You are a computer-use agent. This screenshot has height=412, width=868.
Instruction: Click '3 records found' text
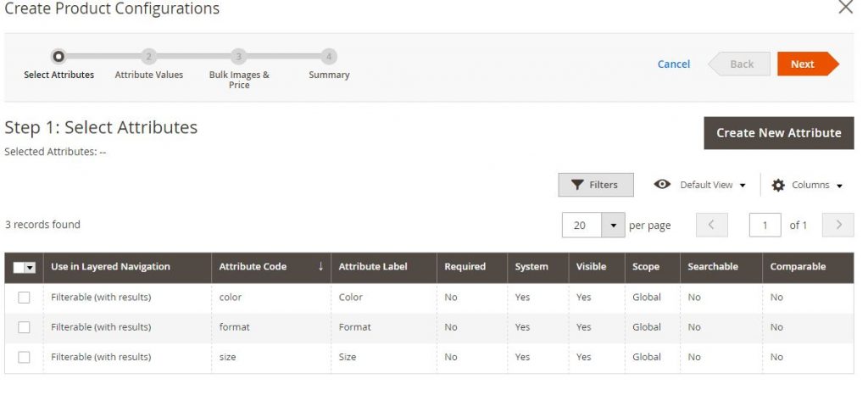point(42,225)
